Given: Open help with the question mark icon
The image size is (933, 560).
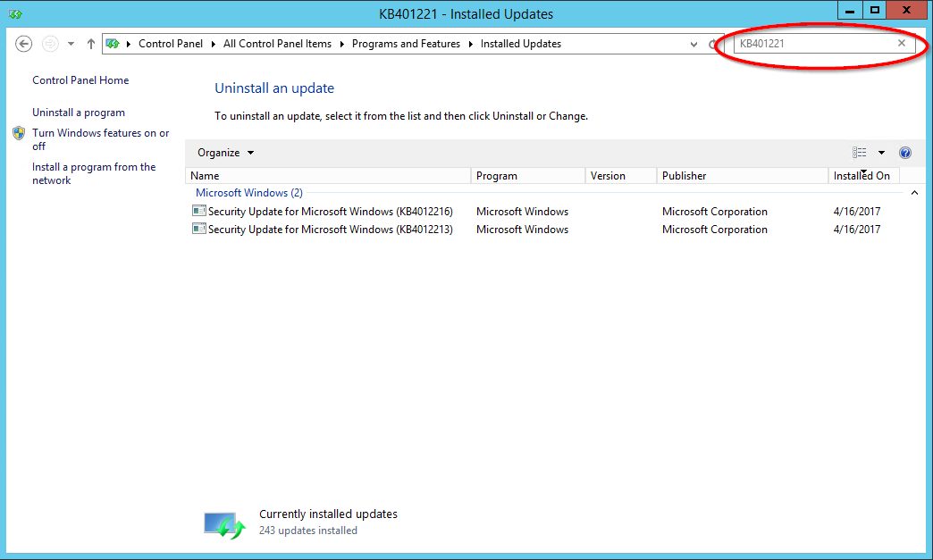Looking at the screenshot, I should [905, 153].
